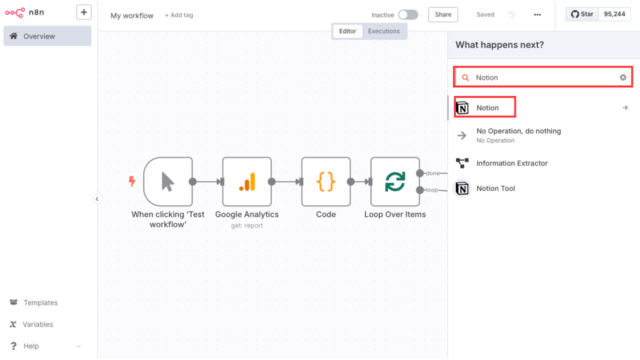The width and height of the screenshot is (640, 360).
Task: Click the trigger node output connector
Action: click(193, 182)
